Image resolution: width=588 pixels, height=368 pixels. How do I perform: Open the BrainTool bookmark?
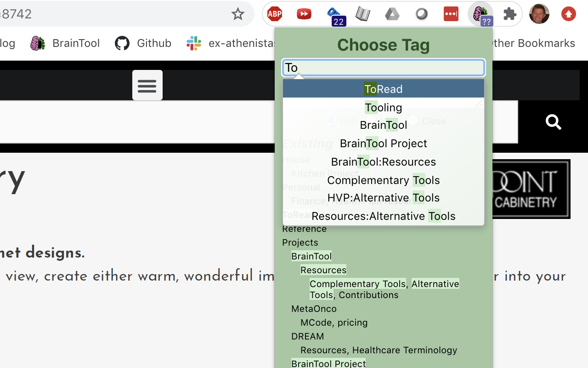[x=65, y=43]
